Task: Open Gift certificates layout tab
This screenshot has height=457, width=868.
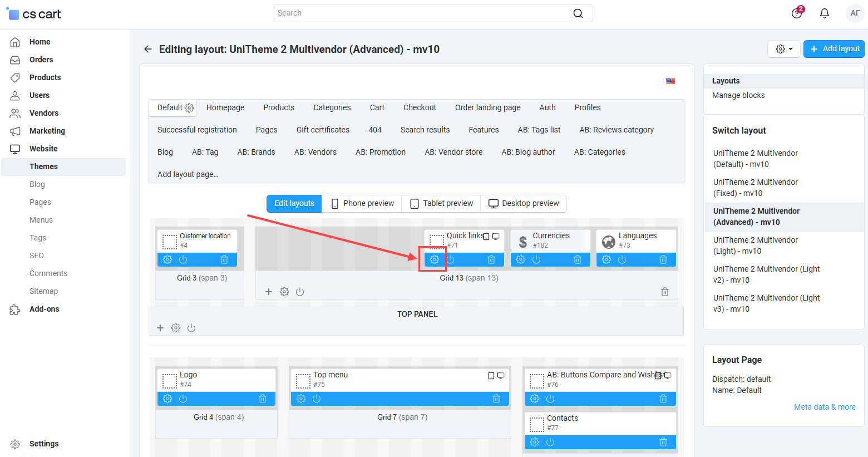Action: (x=323, y=130)
